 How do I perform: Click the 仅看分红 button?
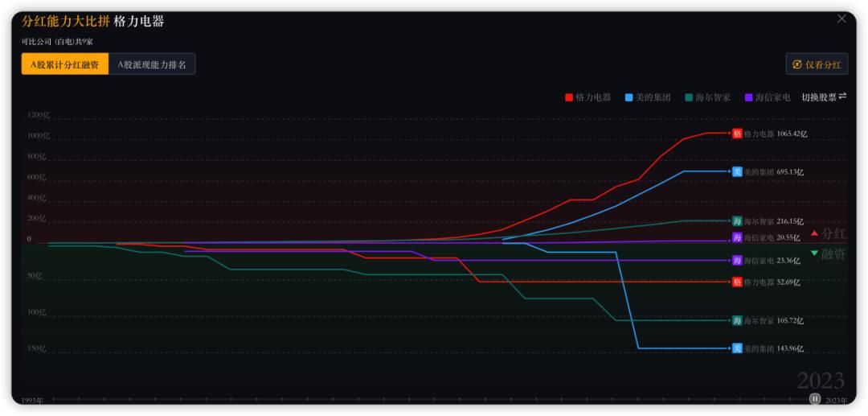[x=817, y=64]
